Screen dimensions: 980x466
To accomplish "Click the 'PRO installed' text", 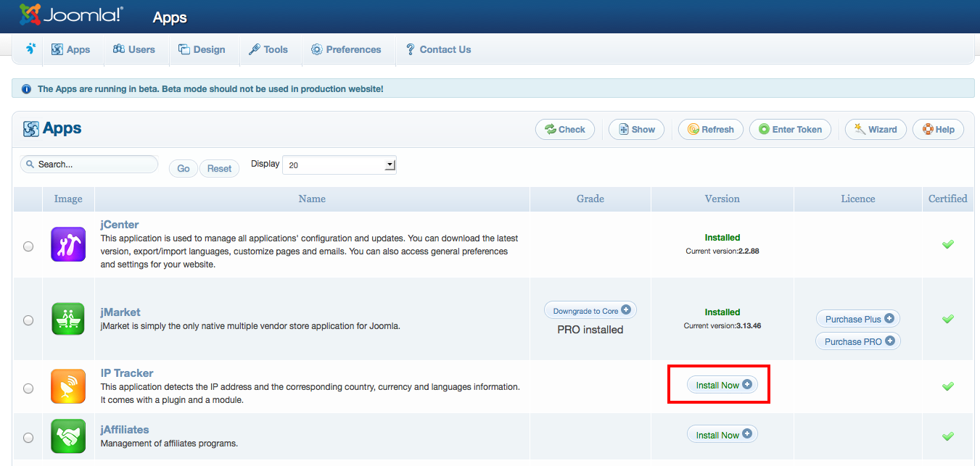I will click(x=590, y=330).
